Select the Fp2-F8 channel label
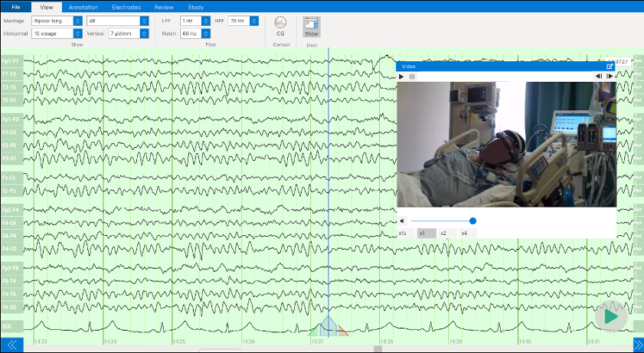This screenshot has height=353, width=644. point(12,268)
